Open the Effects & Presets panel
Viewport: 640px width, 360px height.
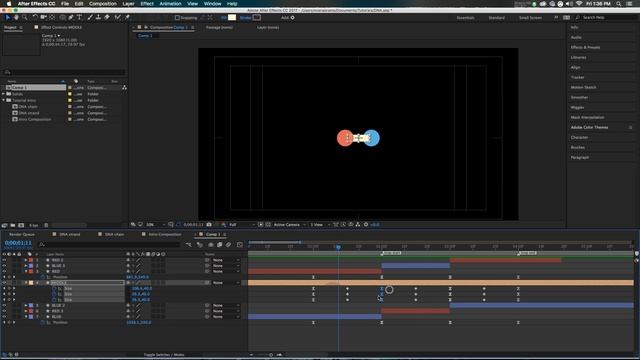pos(585,47)
